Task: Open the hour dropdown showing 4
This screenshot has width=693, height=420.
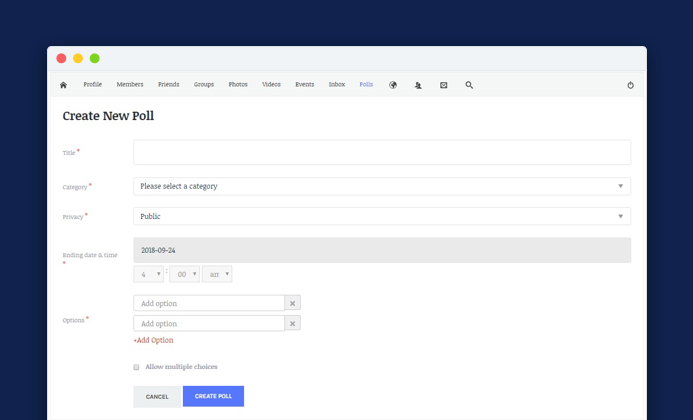Action: (148, 274)
